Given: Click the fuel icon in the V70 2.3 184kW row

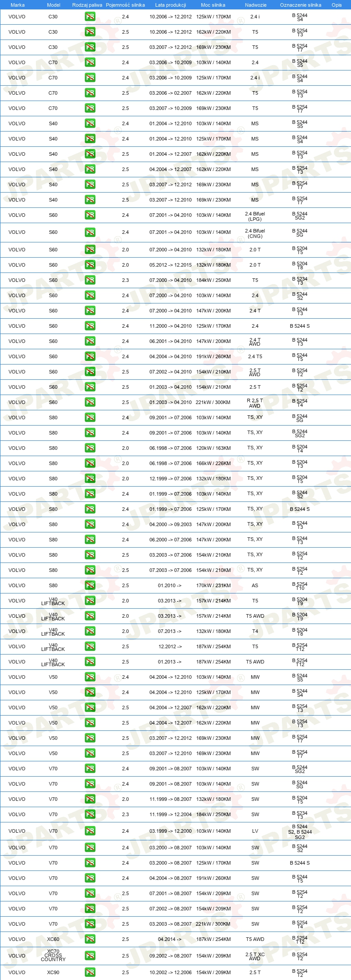Looking at the screenshot, I should (x=90, y=814).
